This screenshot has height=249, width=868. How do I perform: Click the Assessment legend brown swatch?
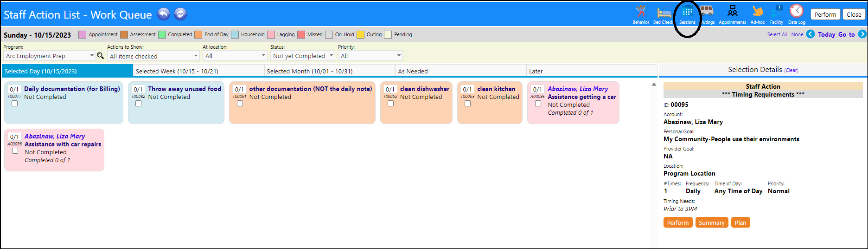(124, 34)
